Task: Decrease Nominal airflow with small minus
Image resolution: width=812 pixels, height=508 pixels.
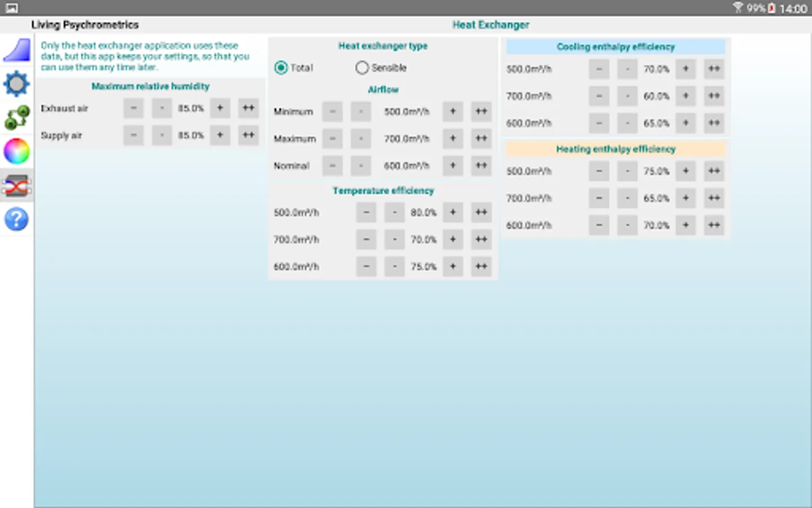Action: click(x=361, y=165)
